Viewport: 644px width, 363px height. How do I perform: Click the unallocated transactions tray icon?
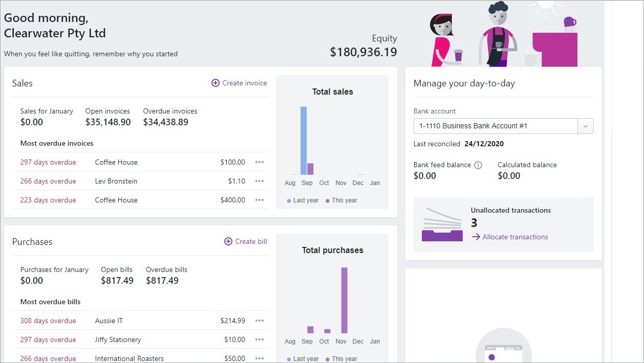pyautogui.click(x=442, y=224)
